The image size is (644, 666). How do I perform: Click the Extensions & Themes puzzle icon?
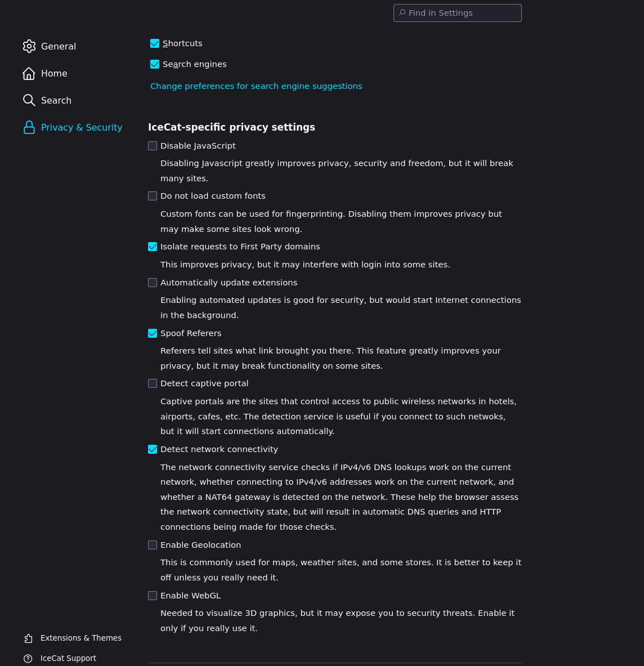(x=28, y=638)
